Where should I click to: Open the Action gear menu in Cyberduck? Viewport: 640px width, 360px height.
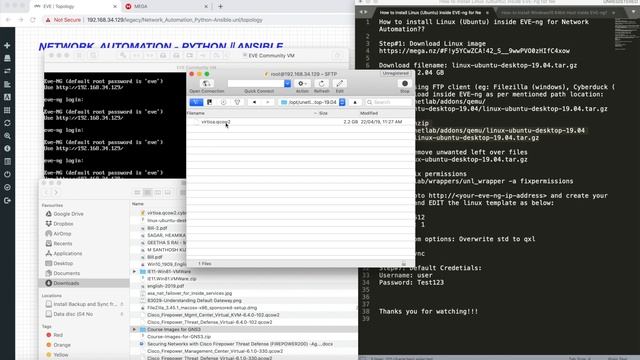click(302, 83)
